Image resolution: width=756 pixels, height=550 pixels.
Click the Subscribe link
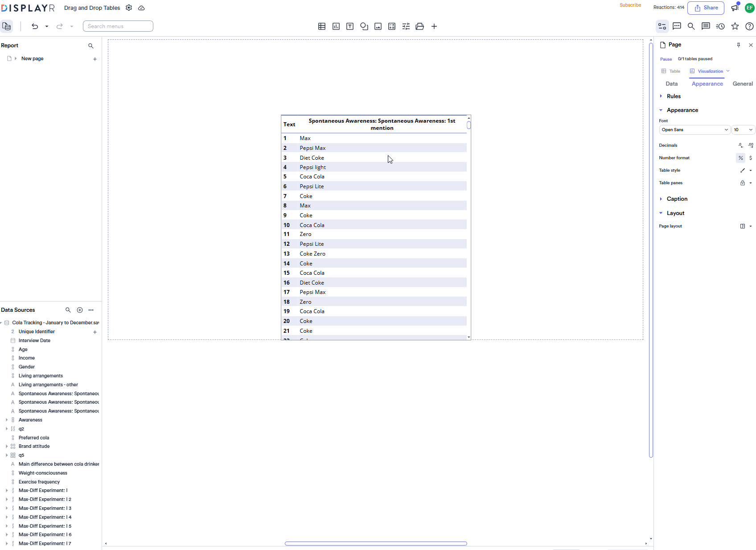tap(630, 5)
